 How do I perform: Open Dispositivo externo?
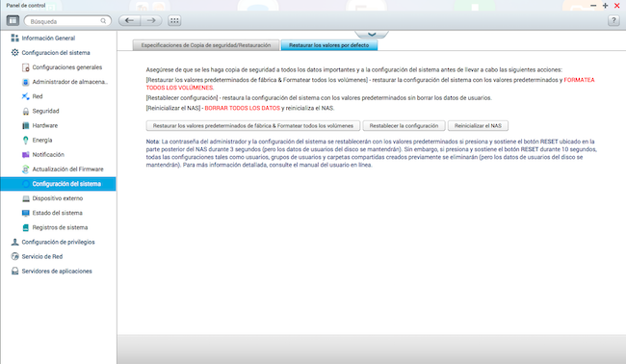(x=58, y=198)
